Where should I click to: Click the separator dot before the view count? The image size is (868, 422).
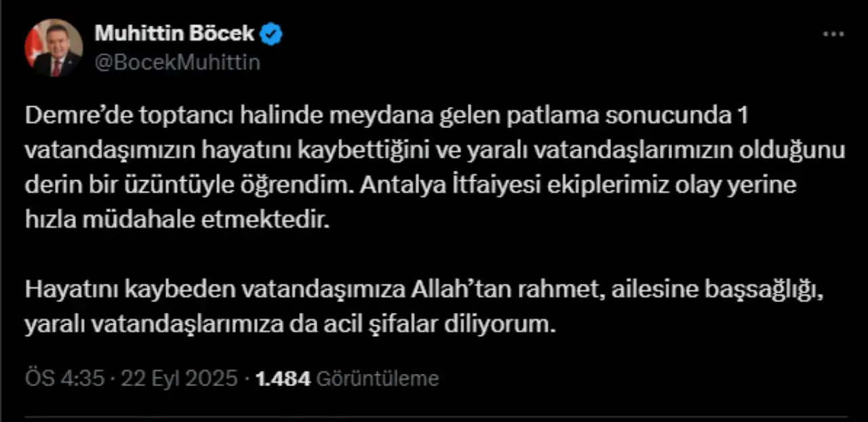click(247, 379)
